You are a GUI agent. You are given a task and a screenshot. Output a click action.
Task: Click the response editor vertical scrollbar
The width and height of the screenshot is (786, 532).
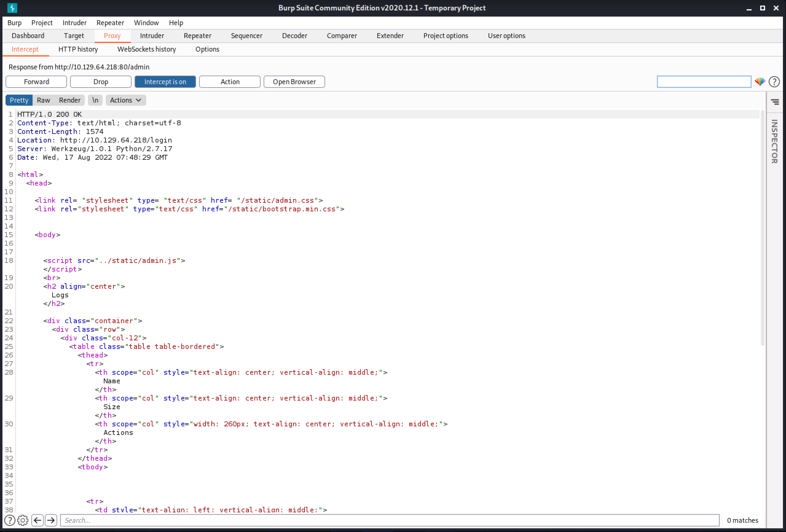tap(762, 228)
